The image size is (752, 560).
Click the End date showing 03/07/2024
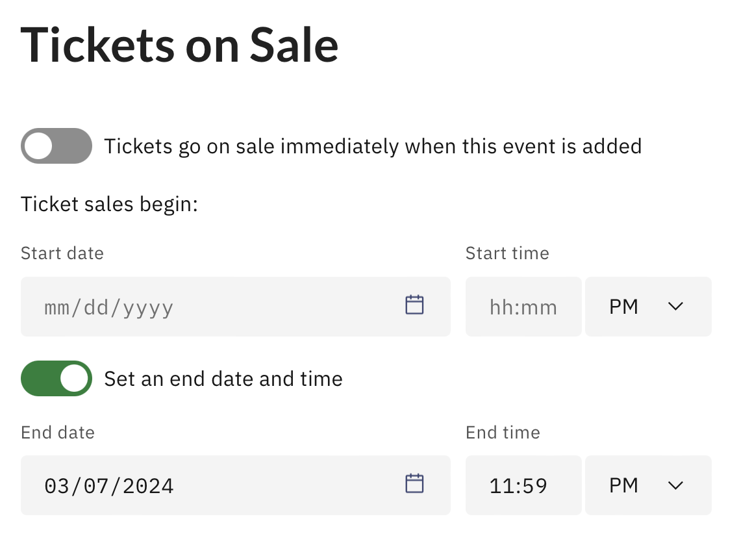point(195,485)
